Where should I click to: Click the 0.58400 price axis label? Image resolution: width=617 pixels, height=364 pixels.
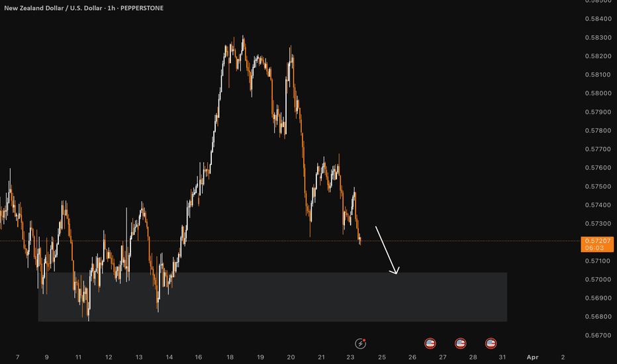pos(598,19)
